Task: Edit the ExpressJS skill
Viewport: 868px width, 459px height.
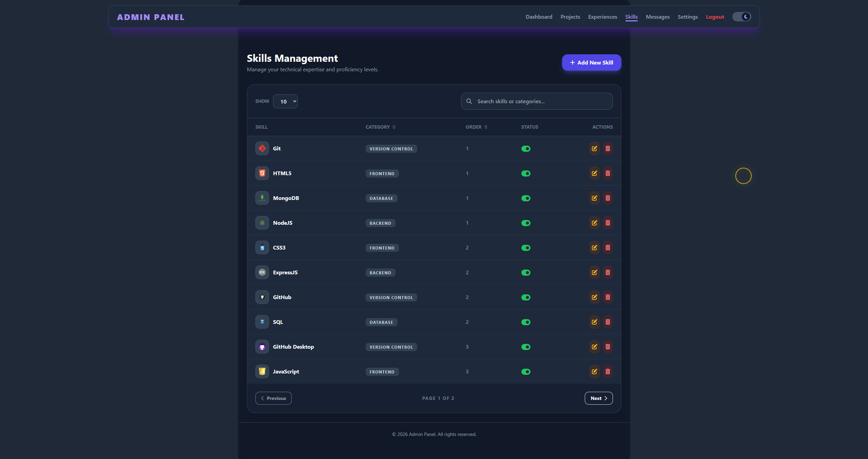Action: (594, 272)
